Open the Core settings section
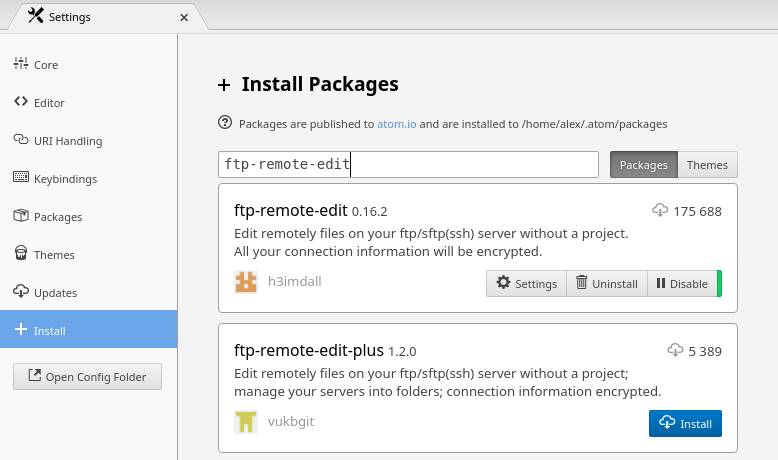Image resolution: width=778 pixels, height=460 pixels. (88, 65)
